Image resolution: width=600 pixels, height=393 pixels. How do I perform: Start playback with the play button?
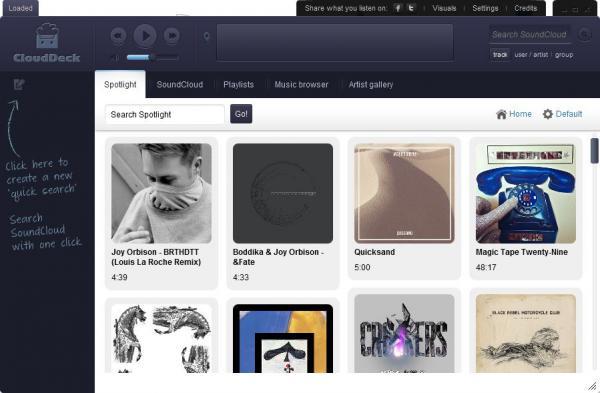pyautogui.click(x=145, y=36)
